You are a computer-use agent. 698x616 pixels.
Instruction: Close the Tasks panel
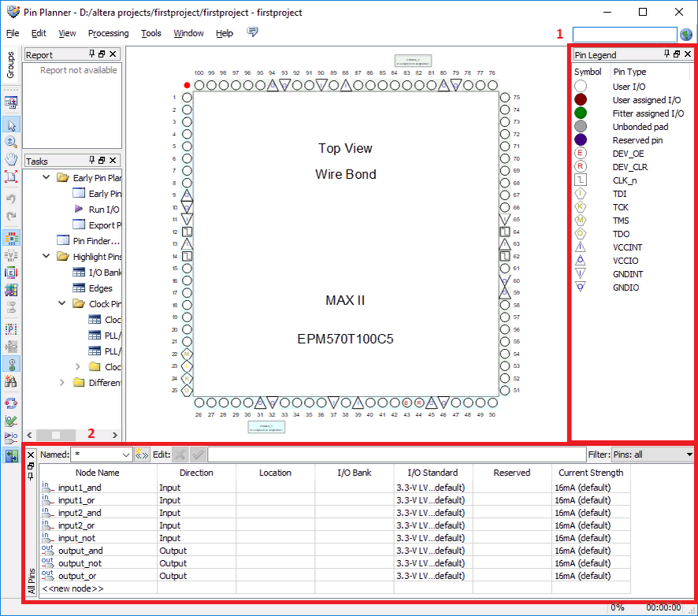113,160
